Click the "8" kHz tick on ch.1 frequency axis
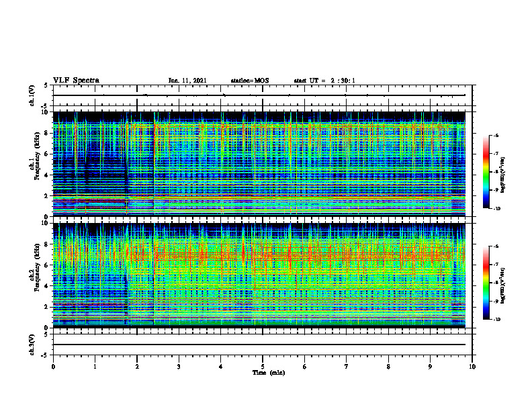 tap(46, 133)
